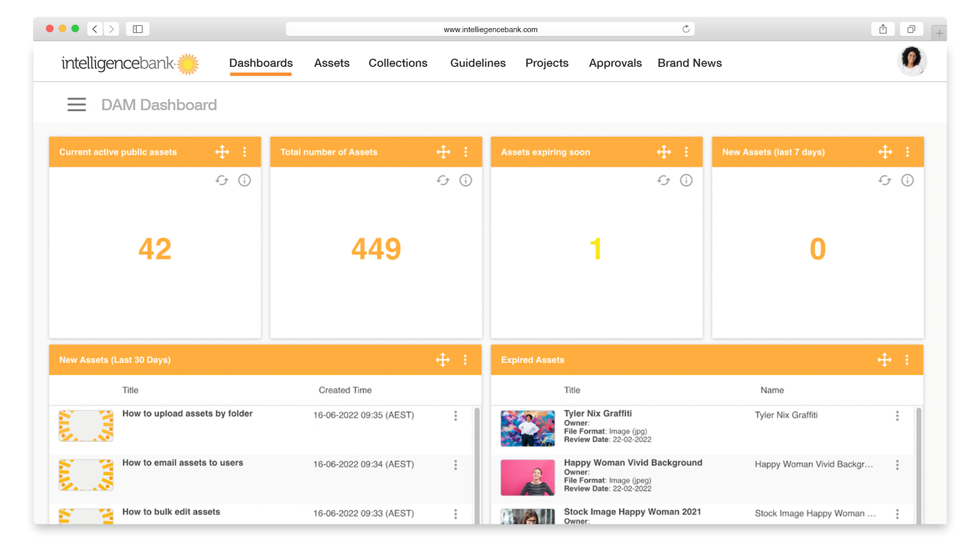Click the Created Time column header
Viewport: 980px width, 551px height.
coord(345,390)
